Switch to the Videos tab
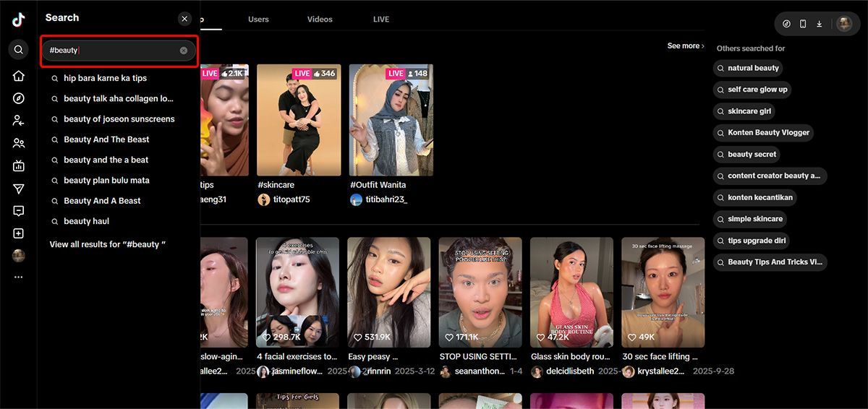Image resolution: width=868 pixels, height=409 pixels. 320,20
